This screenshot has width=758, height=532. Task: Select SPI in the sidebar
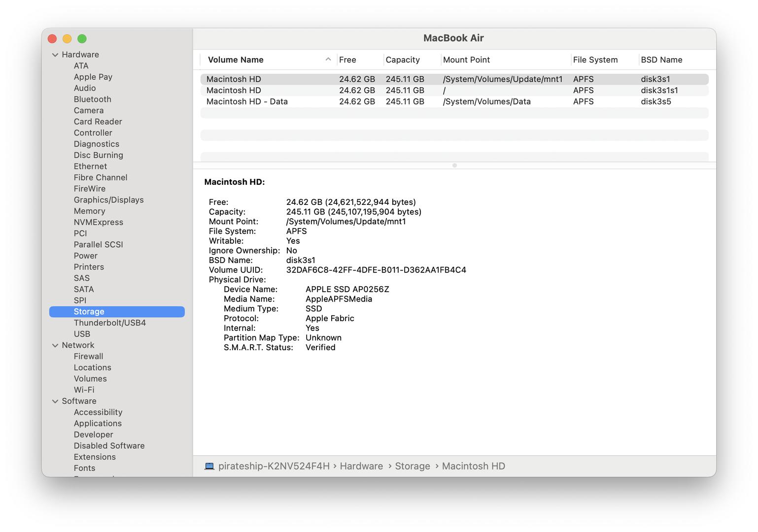coord(80,300)
